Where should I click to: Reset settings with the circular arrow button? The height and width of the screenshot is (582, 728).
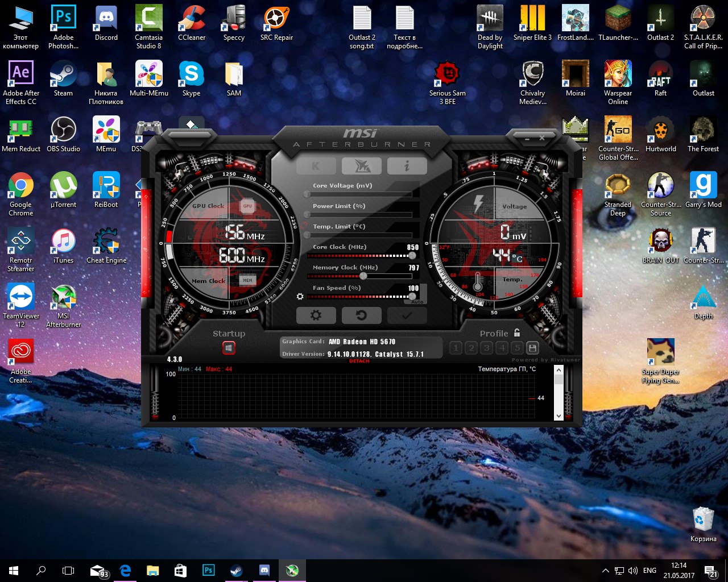click(361, 315)
